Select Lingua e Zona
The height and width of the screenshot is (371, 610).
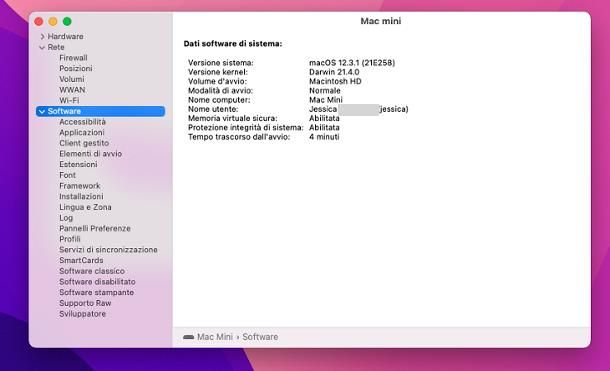click(x=85, y=207)
